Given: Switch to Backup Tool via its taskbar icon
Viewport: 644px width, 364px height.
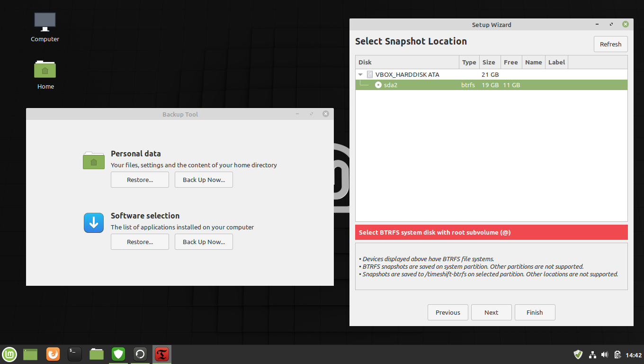Looking at the screenshot, I should 140,354.
